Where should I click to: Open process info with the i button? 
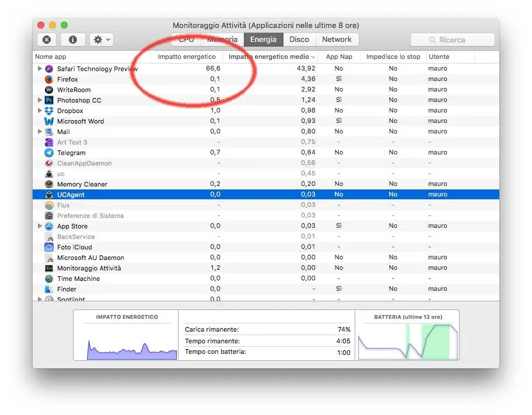pos(71,39)
